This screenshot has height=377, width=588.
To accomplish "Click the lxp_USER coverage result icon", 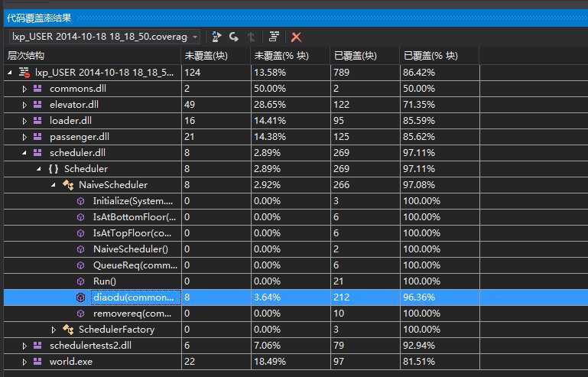I will point(24,73).
